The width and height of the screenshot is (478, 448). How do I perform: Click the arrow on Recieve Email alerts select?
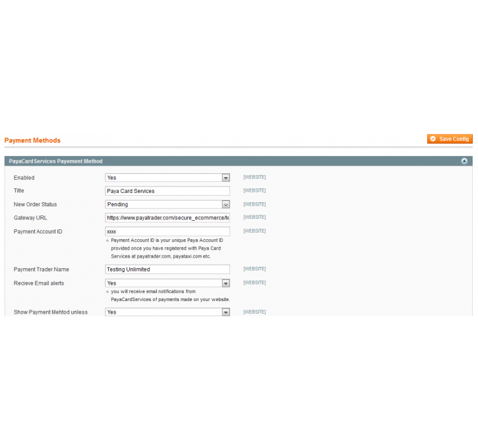click(x=225, y=283)
